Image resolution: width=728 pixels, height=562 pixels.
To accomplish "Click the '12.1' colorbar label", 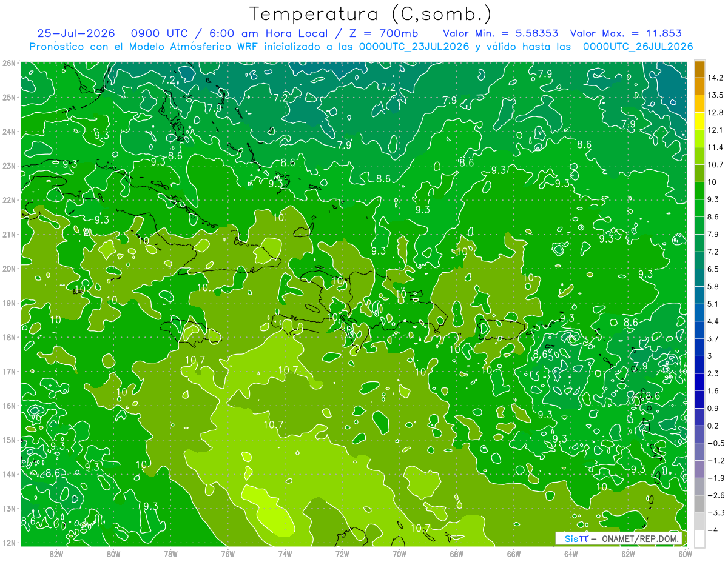I will point(716,130).
